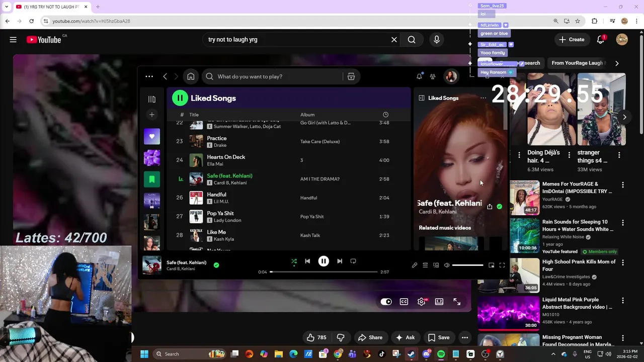The height and width of the screenshot is (362, 644).
Task: Dislike the YouTube video
Action: click(x=341, y=337)
